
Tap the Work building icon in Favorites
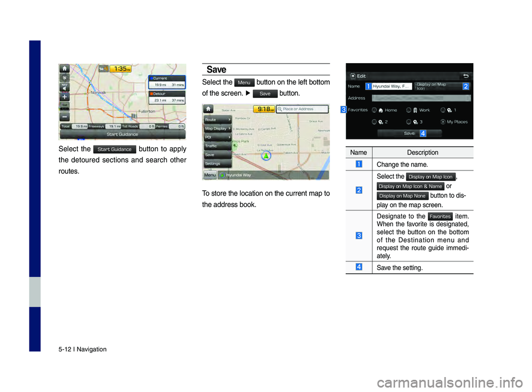[415, 110]
